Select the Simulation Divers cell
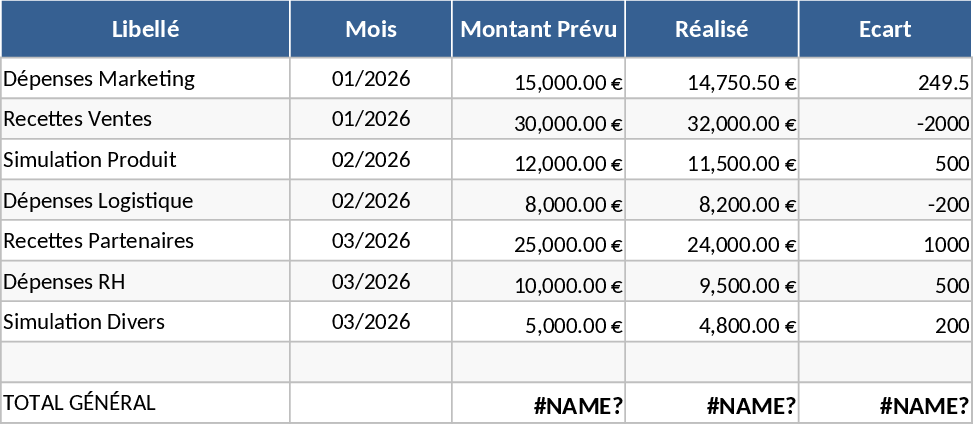Viewport: 973px width, 424px height. [146, 323]
